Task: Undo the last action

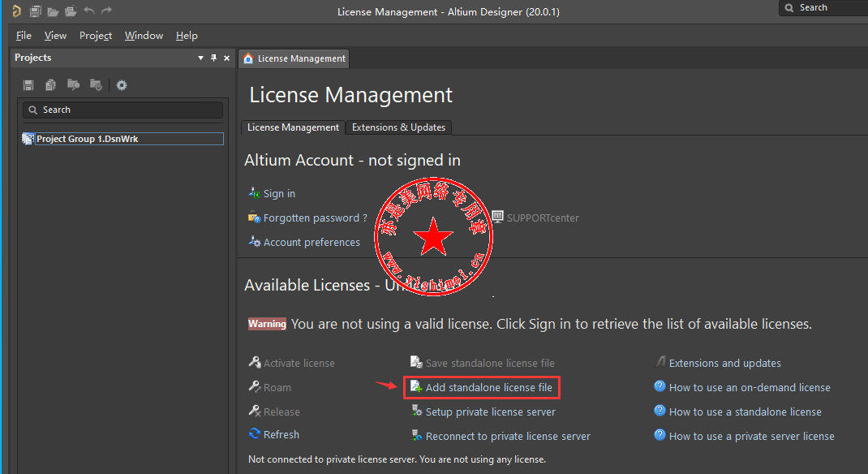Action: pyautogui.click(x=89, y=11)
